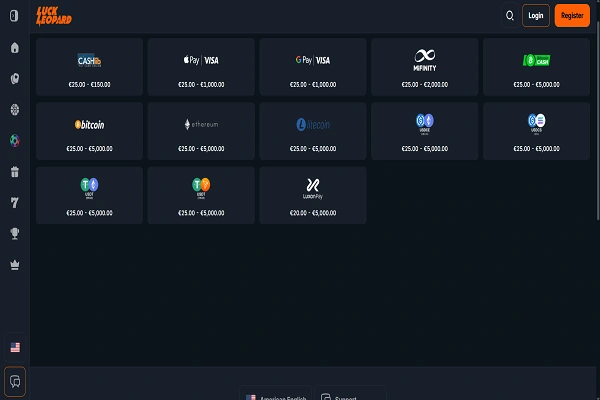
Task: Open the American English footer language button
Action: tap(276, 393)
